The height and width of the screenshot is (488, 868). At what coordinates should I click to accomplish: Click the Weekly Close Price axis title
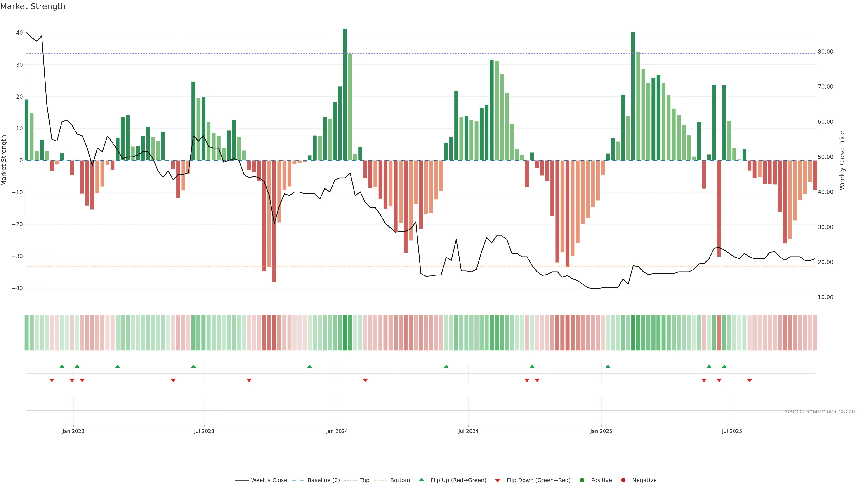842,160
